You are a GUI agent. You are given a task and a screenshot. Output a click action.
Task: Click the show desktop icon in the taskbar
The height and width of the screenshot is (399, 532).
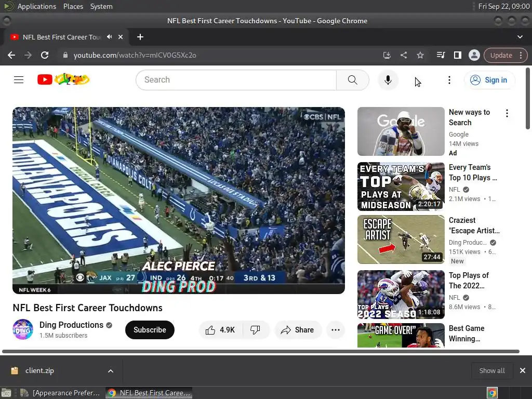click(6, 393)
